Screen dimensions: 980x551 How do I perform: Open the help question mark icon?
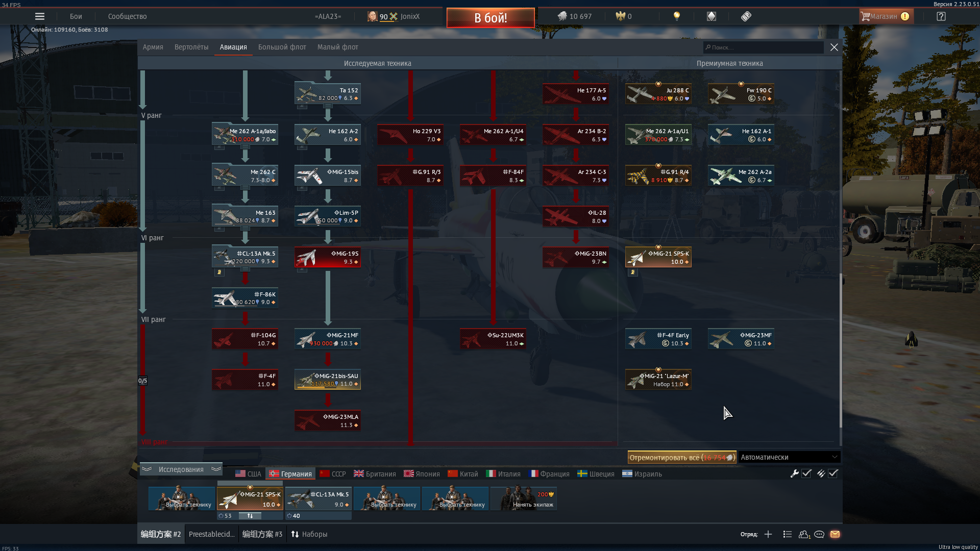point(941,16)
